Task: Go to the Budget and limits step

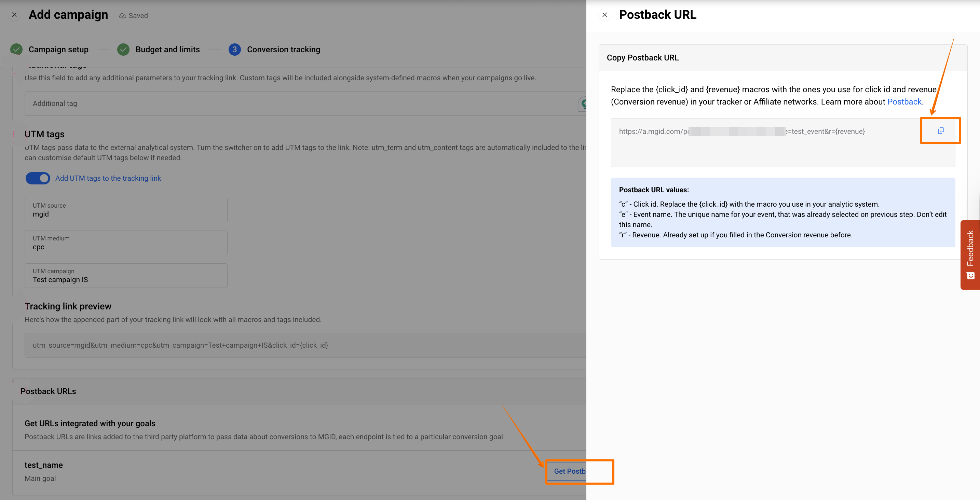Action: [x=167, y=50]
